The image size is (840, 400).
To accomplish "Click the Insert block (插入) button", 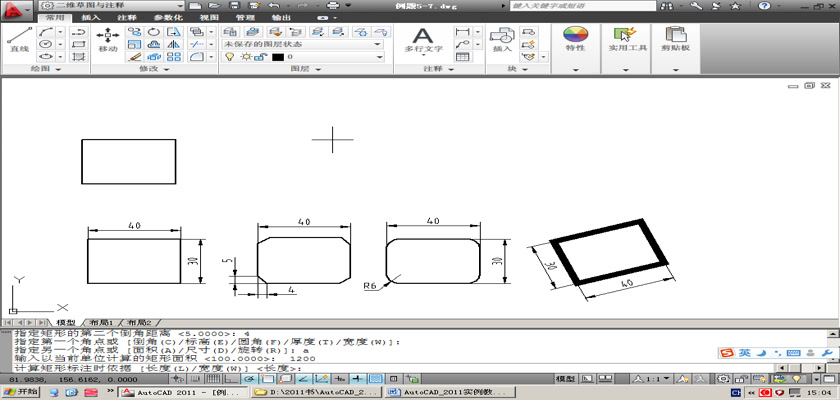I will (x=502, y=40).
